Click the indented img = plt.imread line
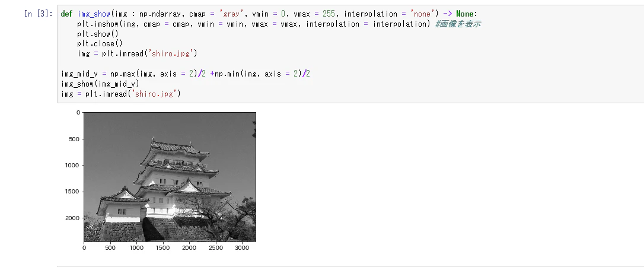The height and width of the screenshot is (267, 644). pos(138,53)
